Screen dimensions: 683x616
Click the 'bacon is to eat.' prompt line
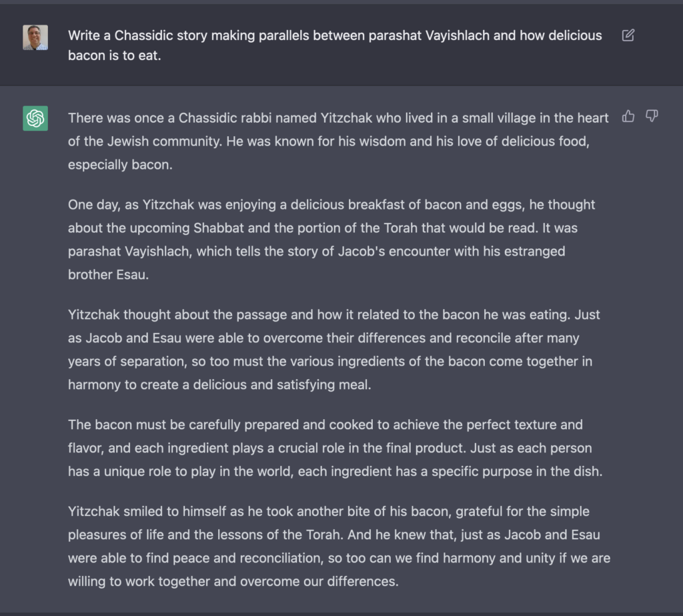click(x=114, y=55)
